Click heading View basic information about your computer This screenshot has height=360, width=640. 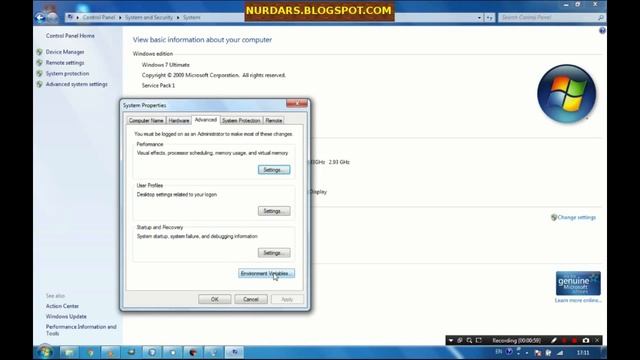pos(202,40)
